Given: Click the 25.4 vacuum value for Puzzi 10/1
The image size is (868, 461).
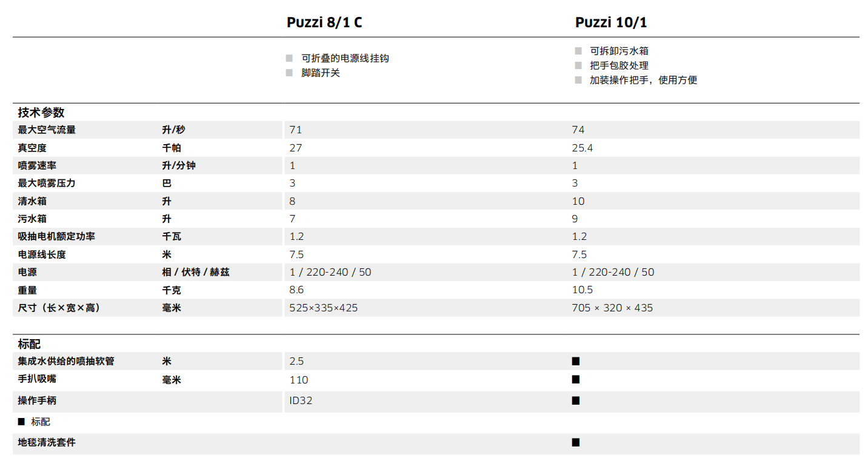Looking at the screenshot, I should tap(583, 148).
